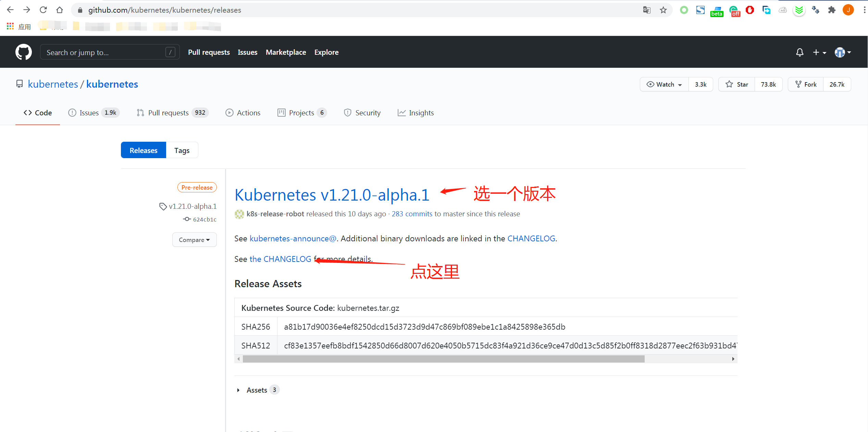Viewport: 868px width, 432px height.
Task: Expand the Assets section
Action: pos(257,390)
